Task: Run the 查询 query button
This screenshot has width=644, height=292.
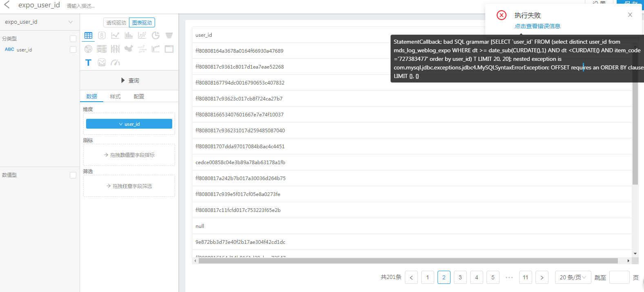Action: click(129, 80)
